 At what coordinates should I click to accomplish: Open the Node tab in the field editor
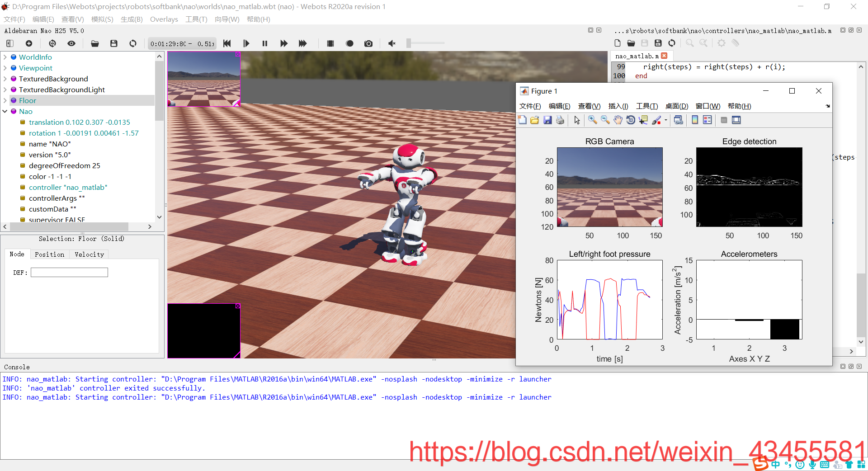tap(17, 254)
